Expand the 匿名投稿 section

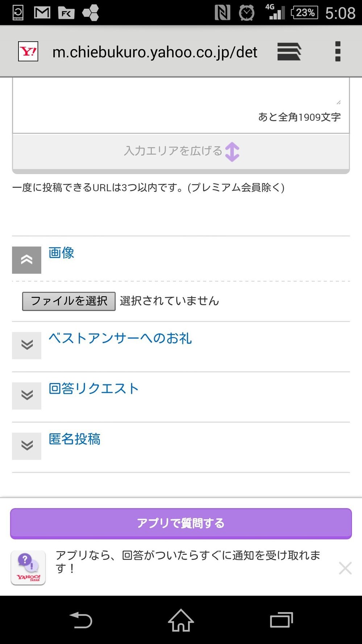[x=26, y=446]
